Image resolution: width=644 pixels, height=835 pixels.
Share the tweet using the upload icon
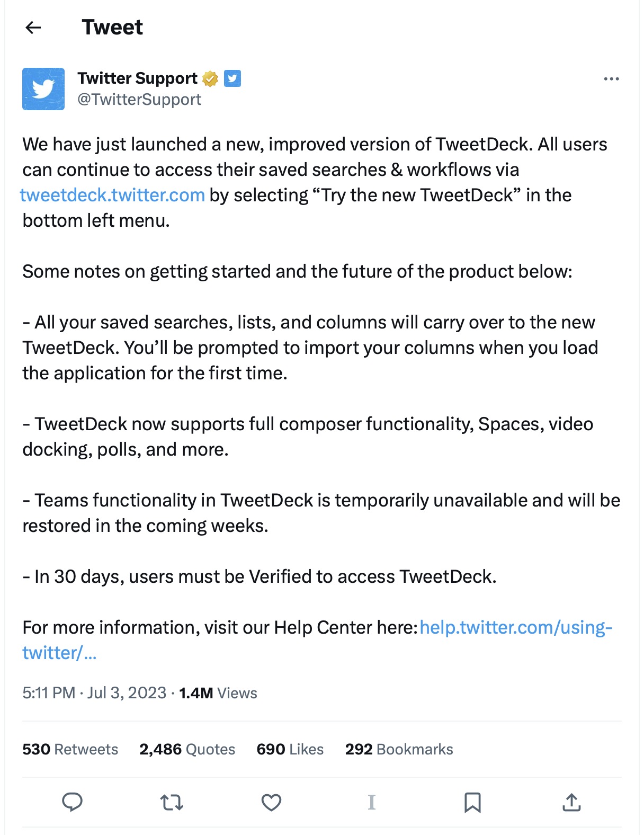click(x=571, y=803)
